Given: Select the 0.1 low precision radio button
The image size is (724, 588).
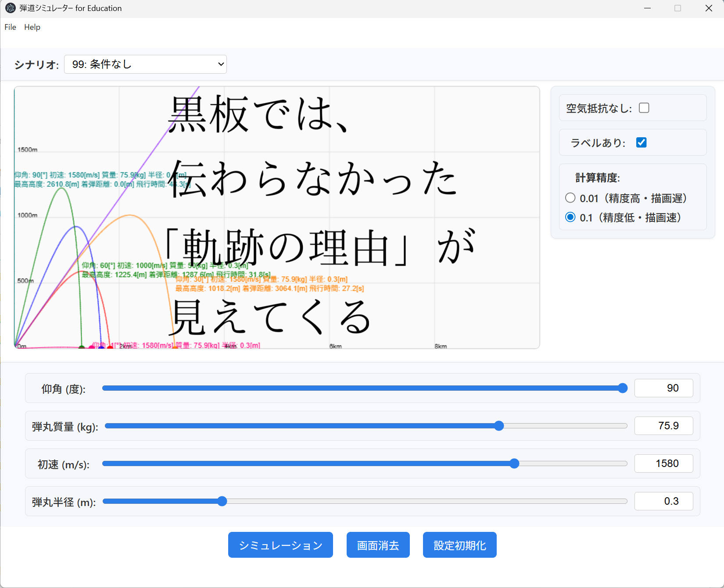Looking at the screenshot, I should [x=570, y=217].
